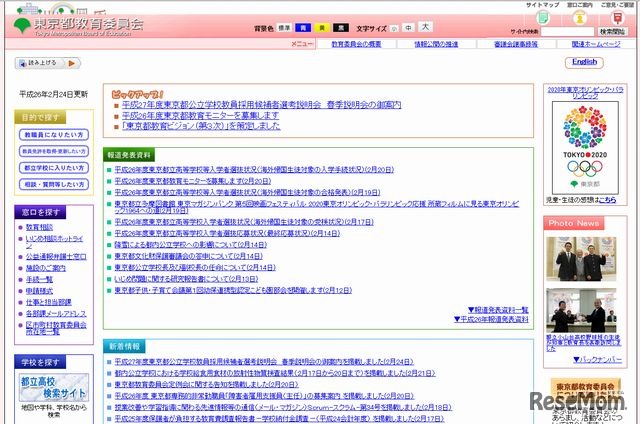
Task: Click 教職員になりたい方 button
Action: coord(54,135)
